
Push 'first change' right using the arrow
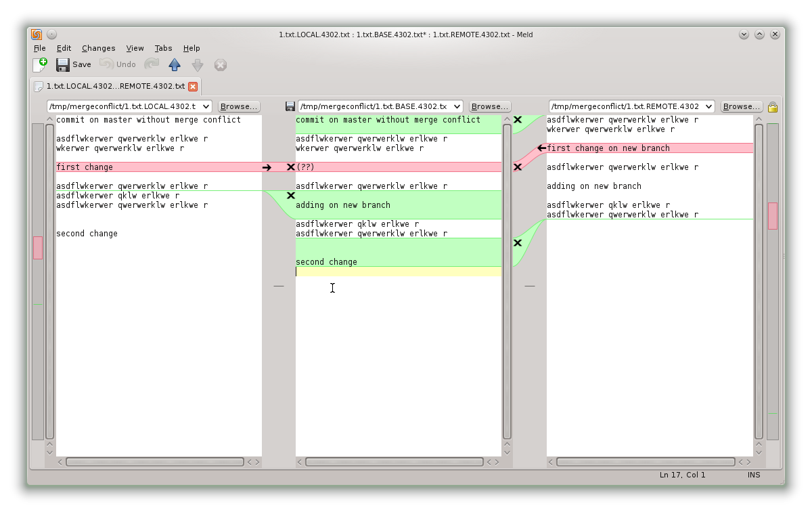(x=267, y=167)
